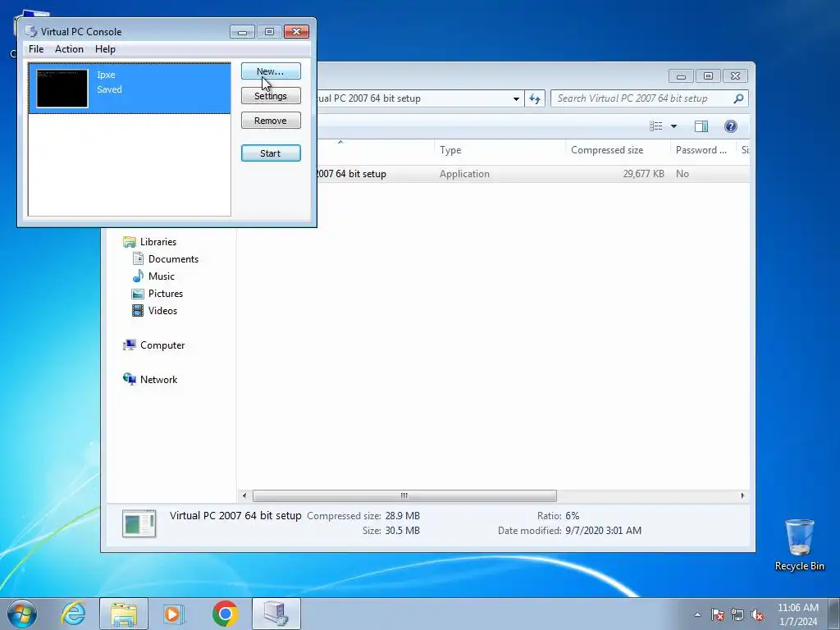Viewport: 840px width, 630px height.
Task: Sort by the Compressed size column header
Action: tap(618, 150)
